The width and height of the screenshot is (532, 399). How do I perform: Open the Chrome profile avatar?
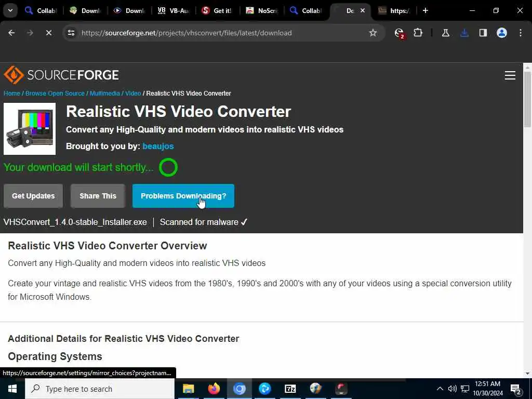point(502,33)
